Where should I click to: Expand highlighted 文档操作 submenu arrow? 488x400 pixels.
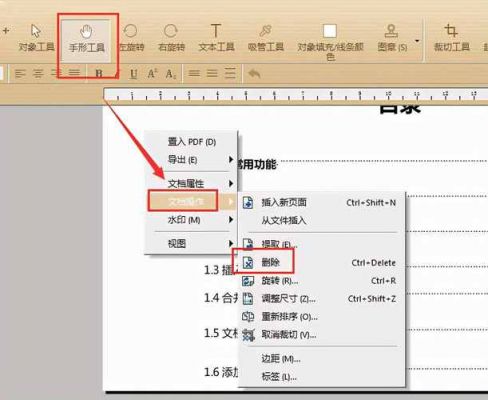pyautogui.click(x=230, y=201)
